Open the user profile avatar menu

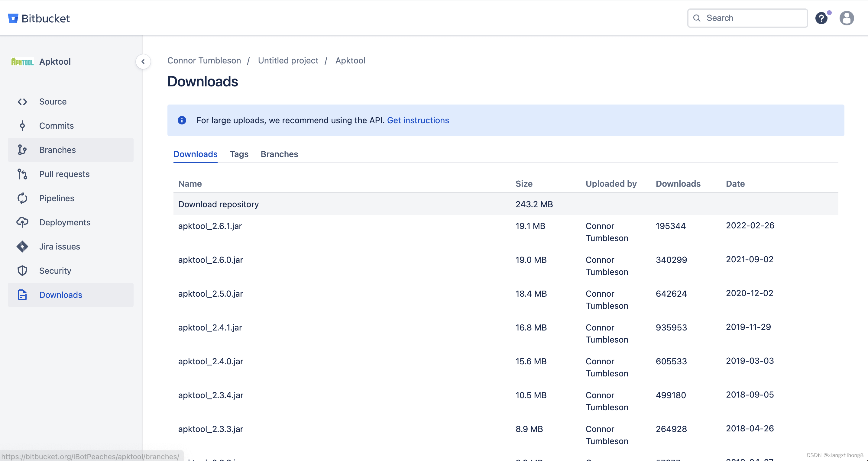(846, 18)
